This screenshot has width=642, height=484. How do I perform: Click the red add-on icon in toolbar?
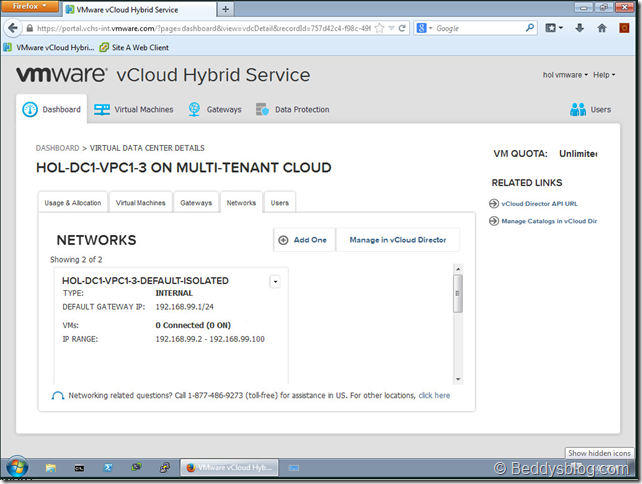tap(624, 28)
